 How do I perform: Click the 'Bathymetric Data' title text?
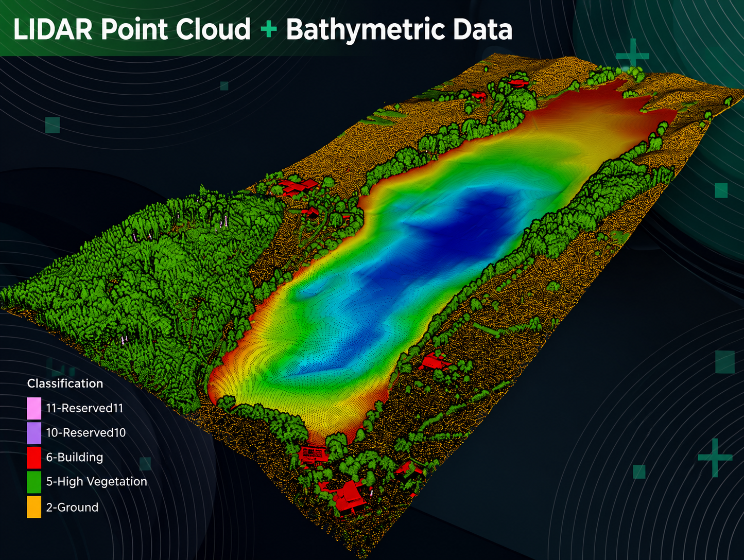[399, 29]
